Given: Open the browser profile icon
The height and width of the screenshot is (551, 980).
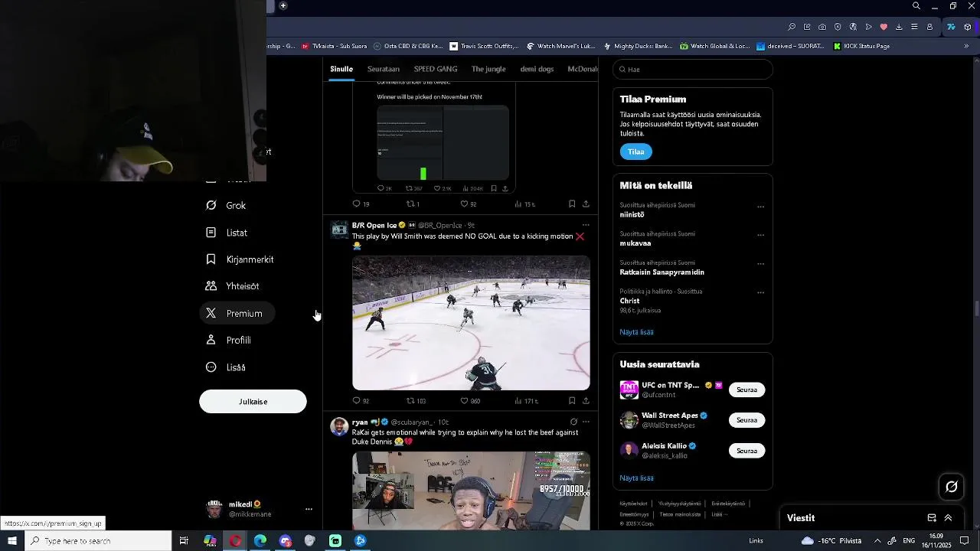Looking at the screenshot, I should pyautogui.click(x=929, y=27).
